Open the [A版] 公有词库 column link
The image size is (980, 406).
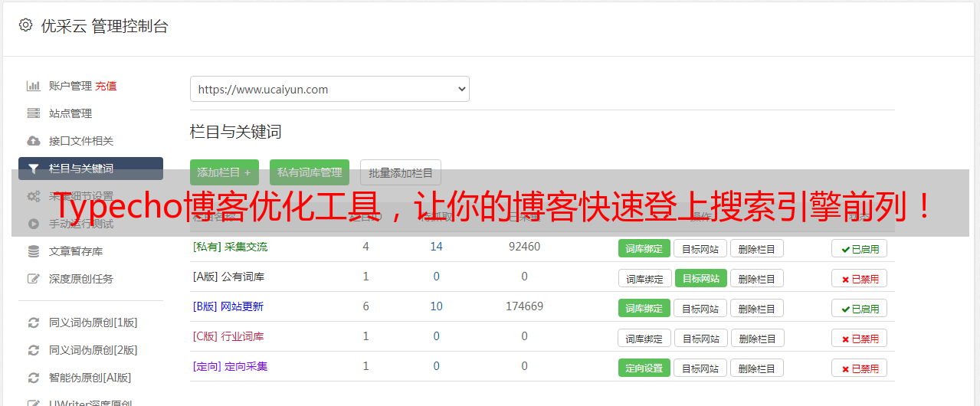pos(228,277)
